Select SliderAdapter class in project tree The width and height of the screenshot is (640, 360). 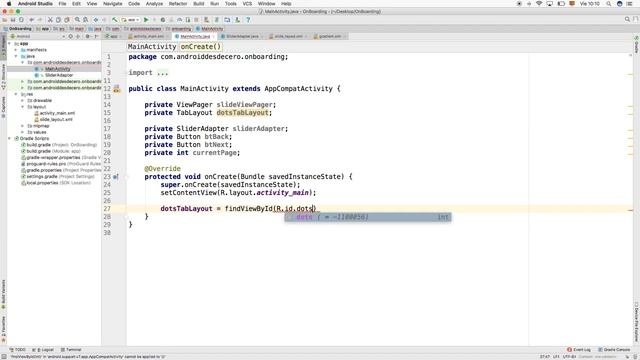click(x=59, y=75)
